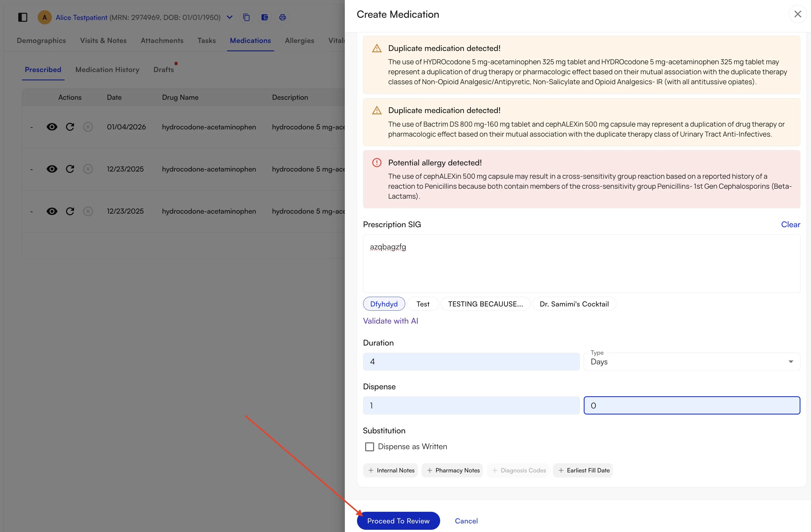Click the potential allergy alert icon
The width and height of the screenshot is (811, 532).
tap(376, 162)
